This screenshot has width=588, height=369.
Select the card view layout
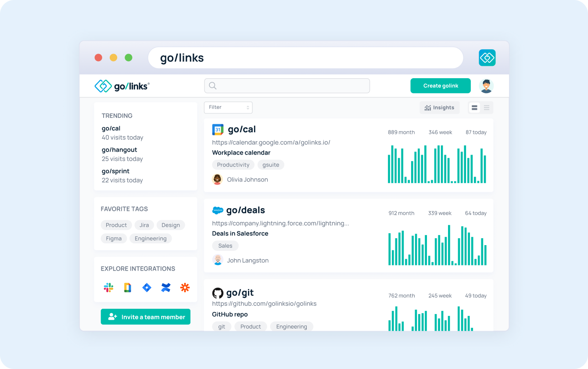[x=474, y=107]
